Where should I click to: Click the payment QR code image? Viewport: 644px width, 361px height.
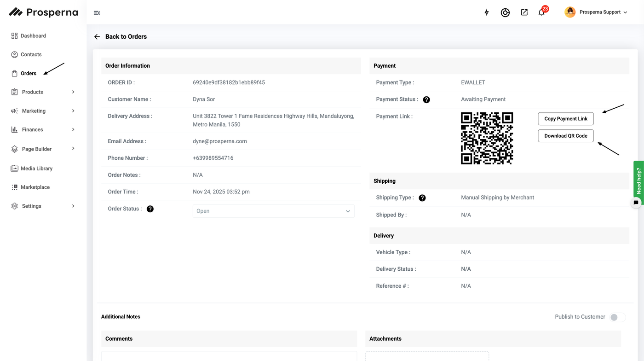coord(487,138)
